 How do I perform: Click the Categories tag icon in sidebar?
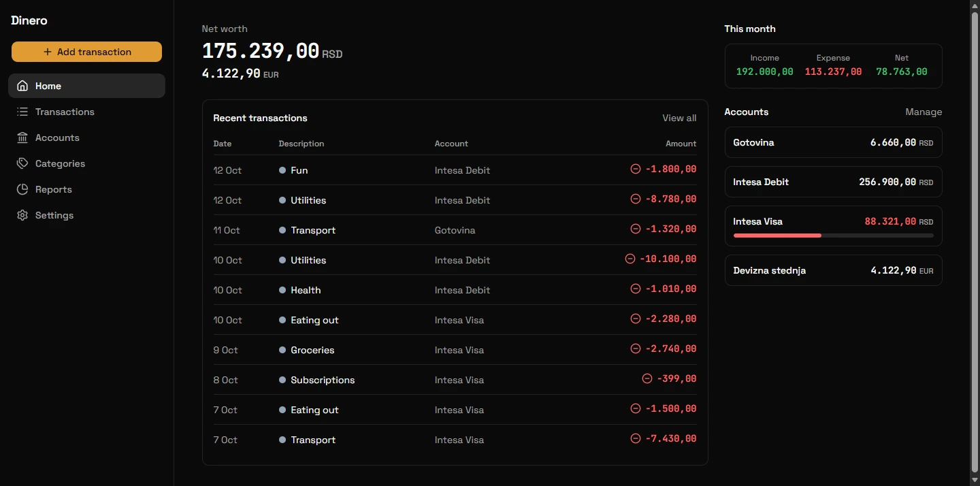point(22,163)
